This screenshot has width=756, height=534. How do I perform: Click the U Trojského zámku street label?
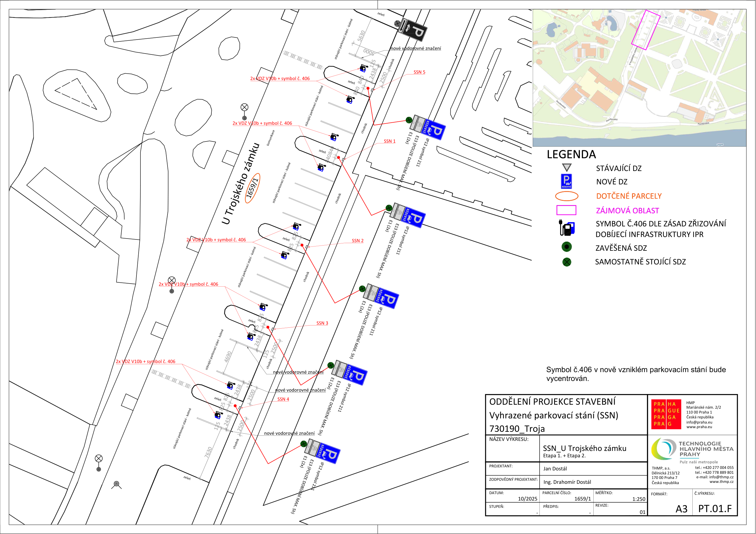pyautogui.click(x=241, y=183)
